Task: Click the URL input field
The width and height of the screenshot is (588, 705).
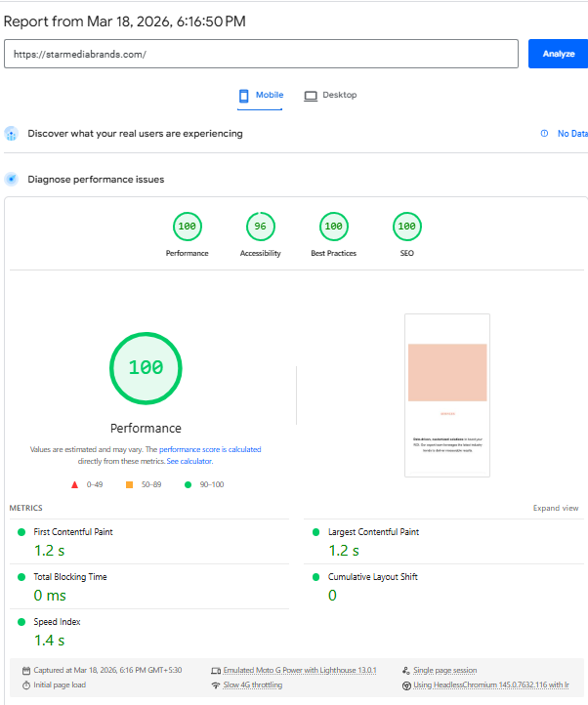Action: [261, 54]
